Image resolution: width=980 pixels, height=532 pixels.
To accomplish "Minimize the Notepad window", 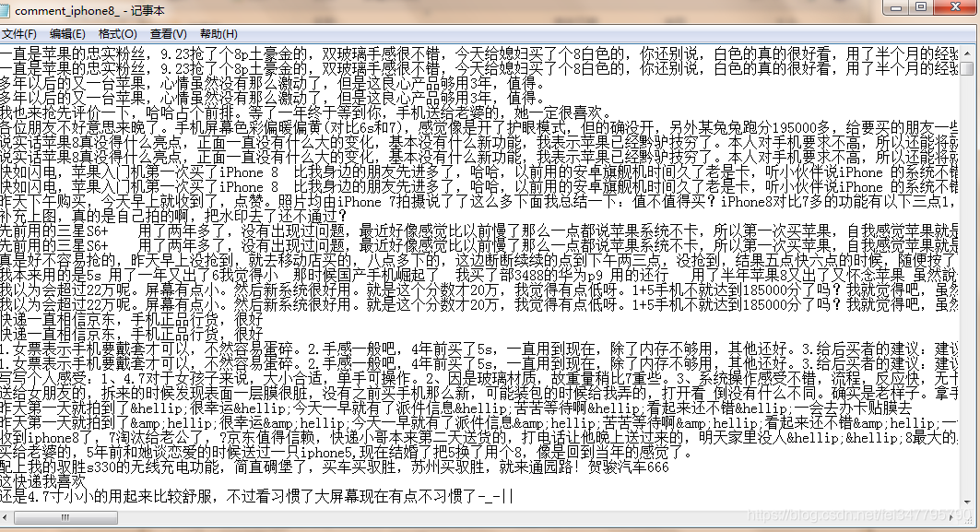I will coord(895,7).
